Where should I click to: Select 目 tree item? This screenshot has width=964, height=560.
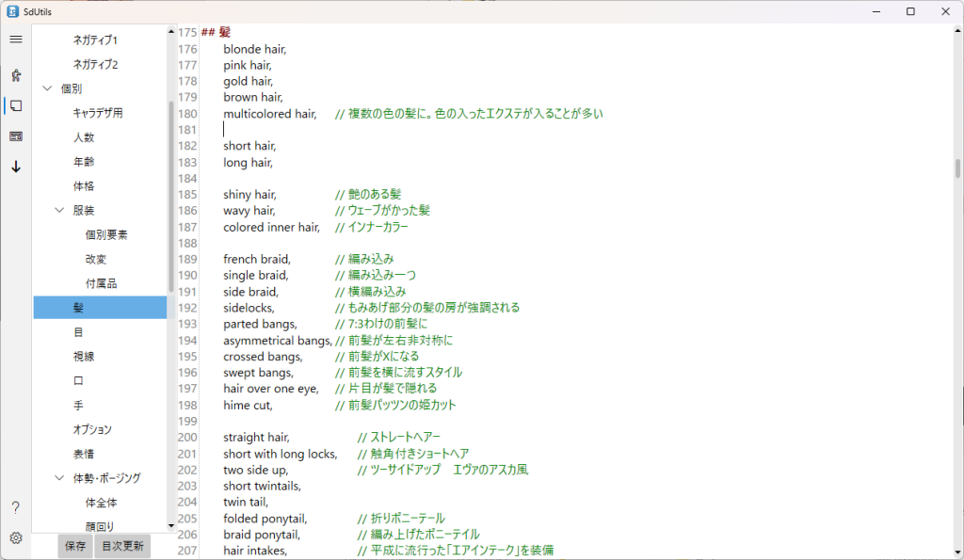pos(78,332)
